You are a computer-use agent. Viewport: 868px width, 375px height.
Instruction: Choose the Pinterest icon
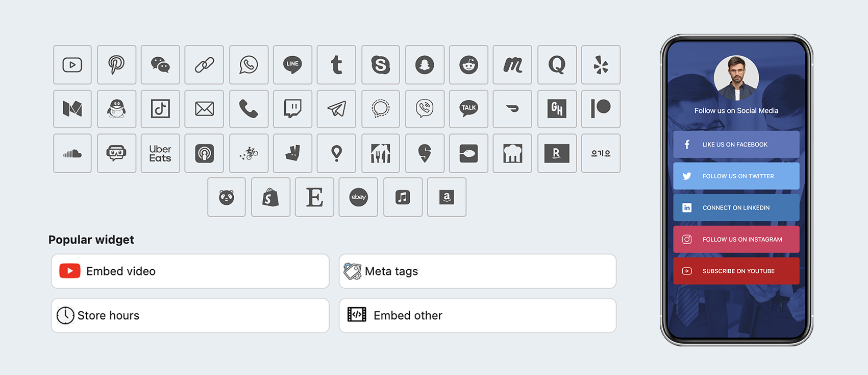tap(116, 65)
